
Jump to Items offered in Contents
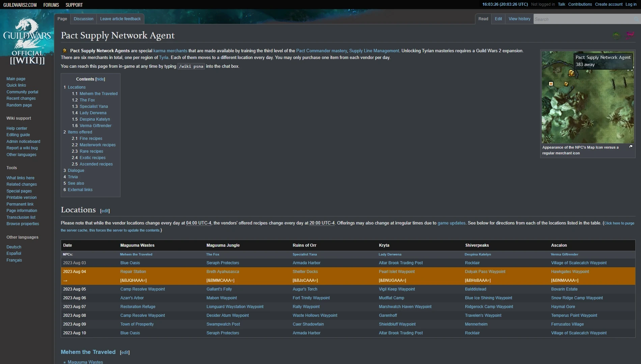pos(80,132)
